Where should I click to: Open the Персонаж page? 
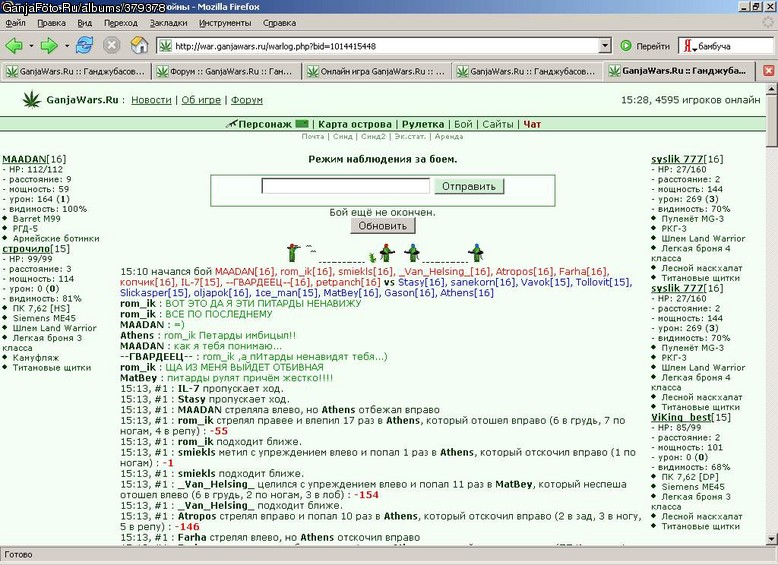click(x=265, y=125)
